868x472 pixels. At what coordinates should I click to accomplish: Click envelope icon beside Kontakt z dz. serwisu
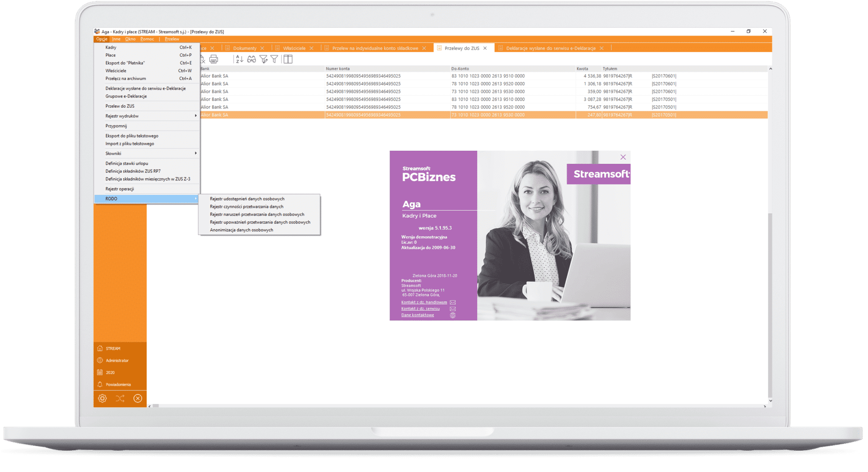tap(453, 309)
